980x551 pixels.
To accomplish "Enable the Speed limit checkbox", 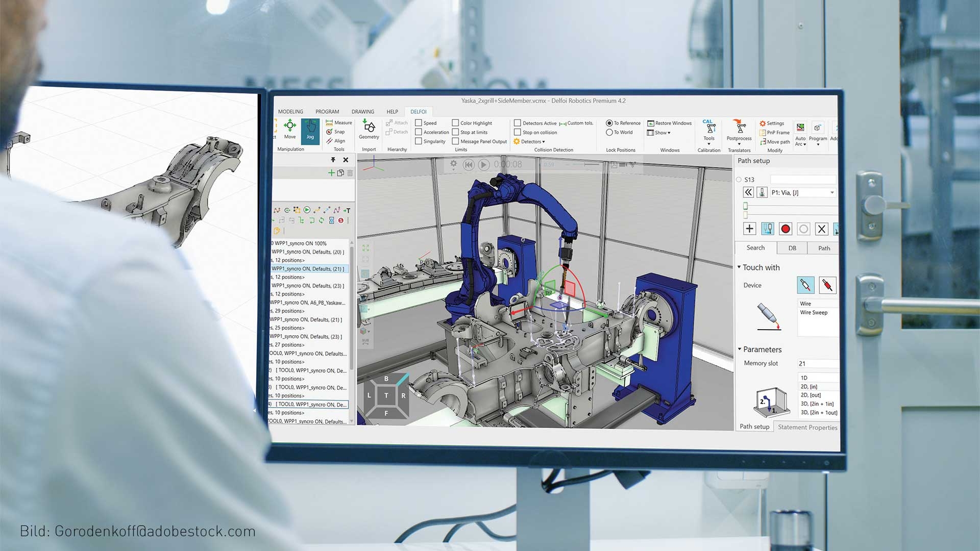I will point(419,123).
